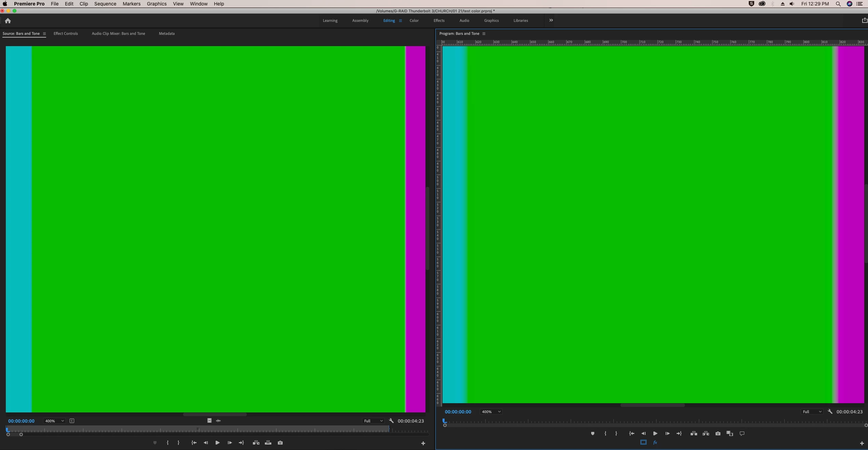
Task: Expand workspace overflow double-chevron
Action: [x=551, y=21]
